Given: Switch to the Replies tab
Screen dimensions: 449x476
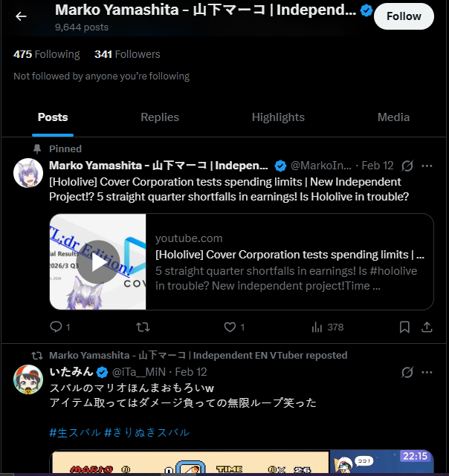Looking at the screenshot, I should click(x=160, y=117).
